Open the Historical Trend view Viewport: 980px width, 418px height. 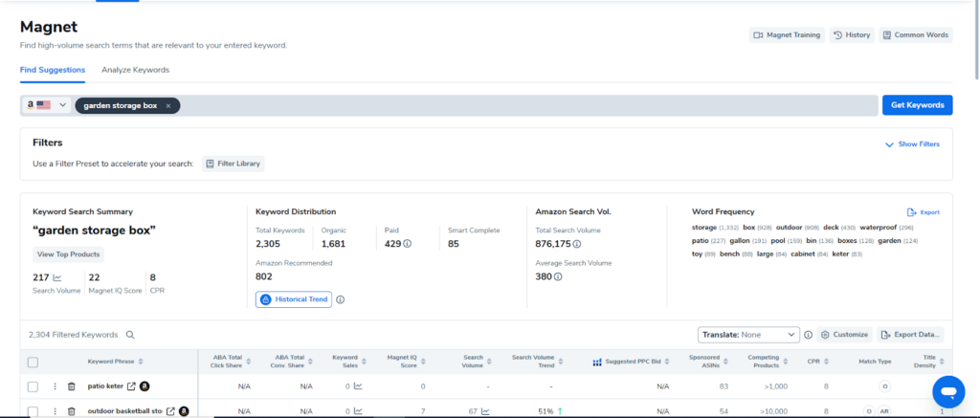tap(293, 299)
